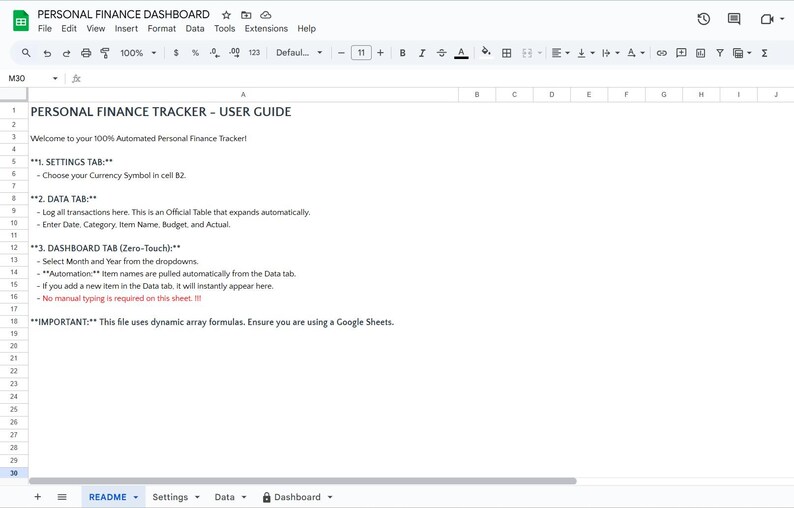Open the text rotation dropdown
The width and height of the screenshot is (794, 508).
click(636, 53)
